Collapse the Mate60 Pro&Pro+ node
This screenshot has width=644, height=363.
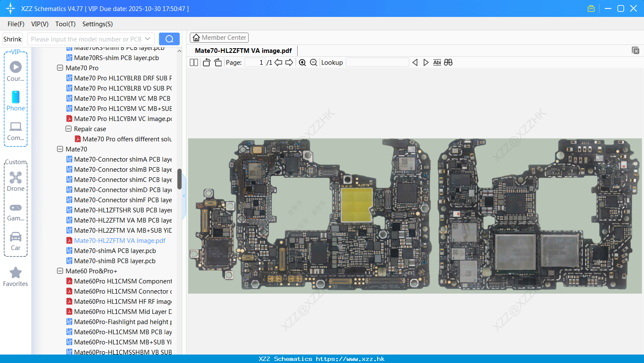point(60,271)
